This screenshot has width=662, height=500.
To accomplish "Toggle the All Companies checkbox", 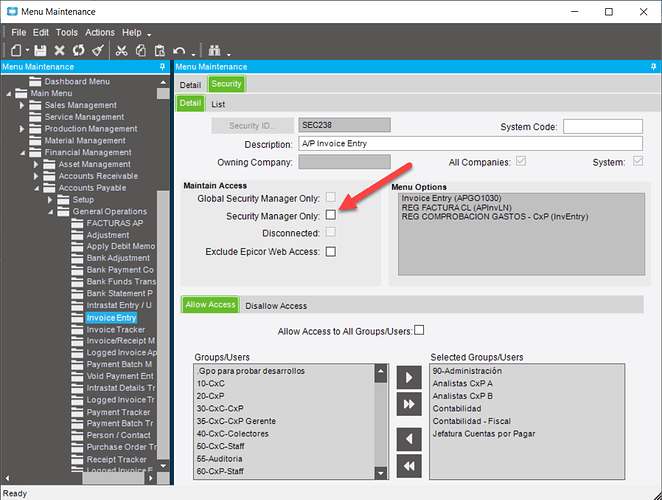I will tap(521, 161).
